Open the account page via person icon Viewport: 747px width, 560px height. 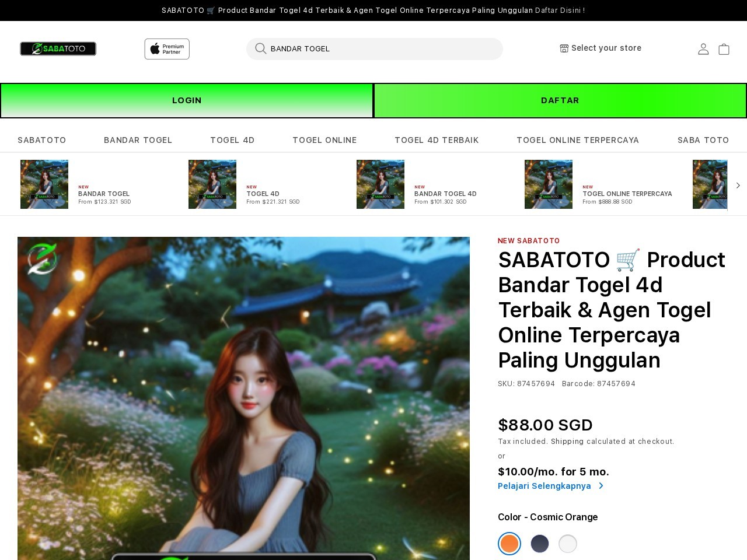(x=703, y=49)
